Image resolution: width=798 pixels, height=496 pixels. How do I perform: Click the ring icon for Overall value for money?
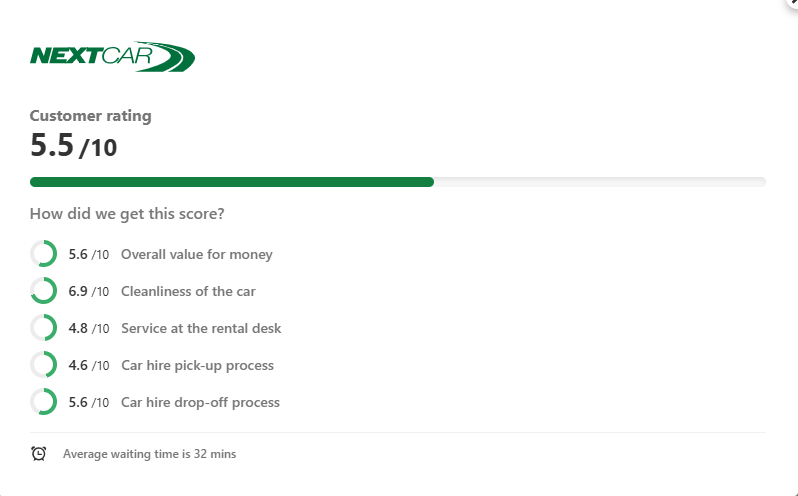(43, 254)
